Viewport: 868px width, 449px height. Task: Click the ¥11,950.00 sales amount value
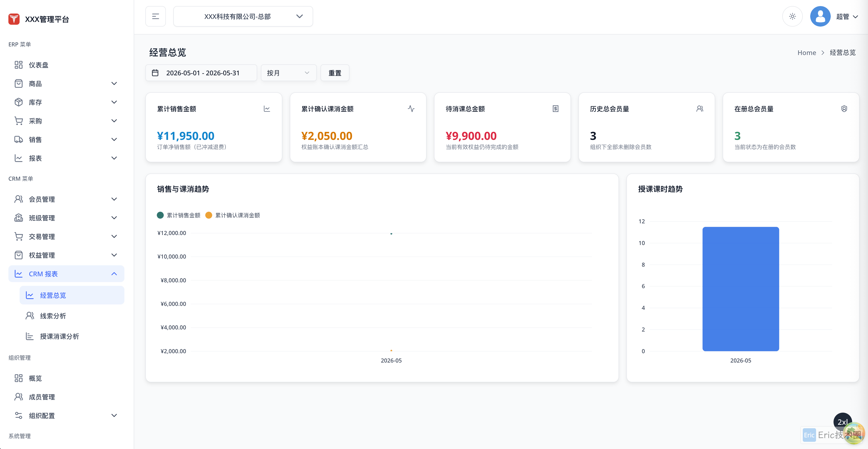186,136
